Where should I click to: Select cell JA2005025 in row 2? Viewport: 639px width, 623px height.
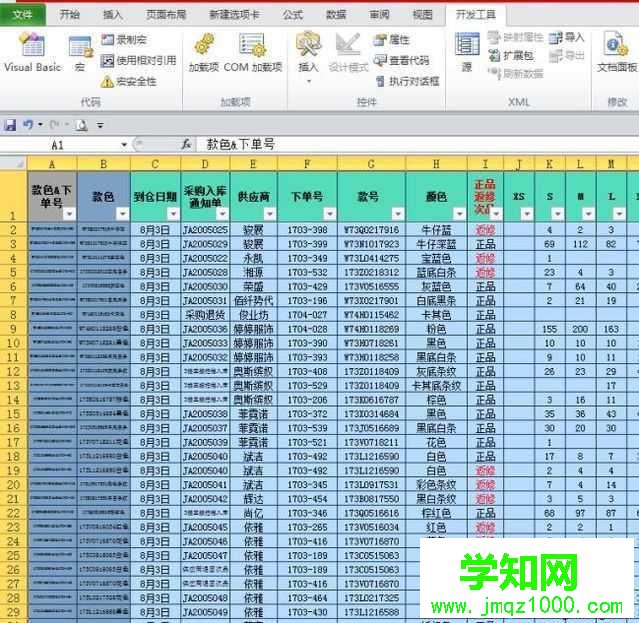(205, 230)
